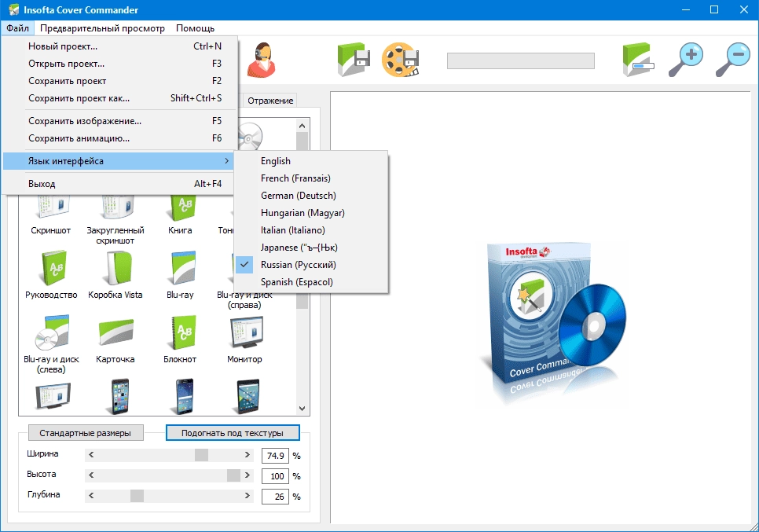The image size is (759, 532).
Task: Click the save image toolbar icon
Action: click(x=354, y=60)
